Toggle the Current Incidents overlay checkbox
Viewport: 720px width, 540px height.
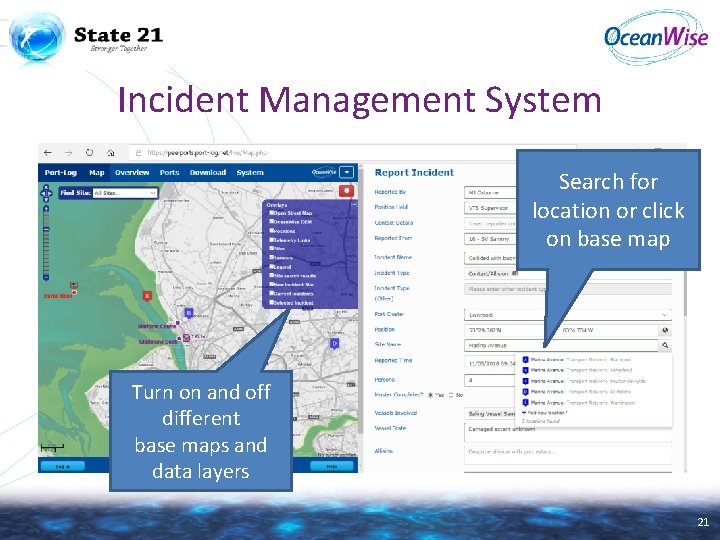[x=271, y=293]
